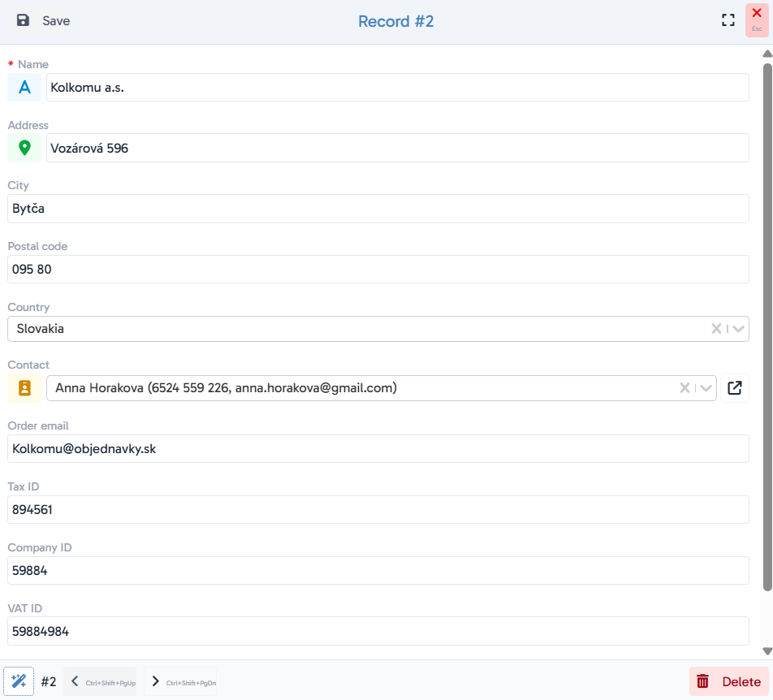
Task: Click the blue letter A Name icon
Action: tap(24, 87)
